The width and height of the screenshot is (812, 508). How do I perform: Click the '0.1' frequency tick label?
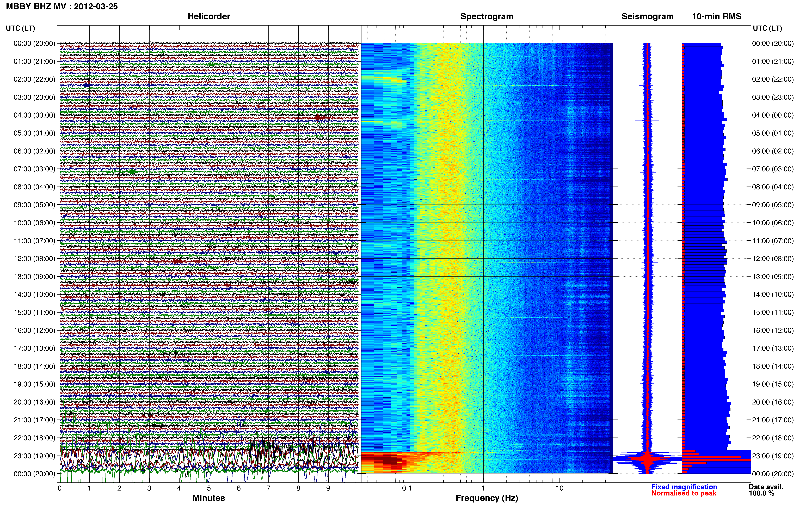pyautogui.click(x=407, y=488)
